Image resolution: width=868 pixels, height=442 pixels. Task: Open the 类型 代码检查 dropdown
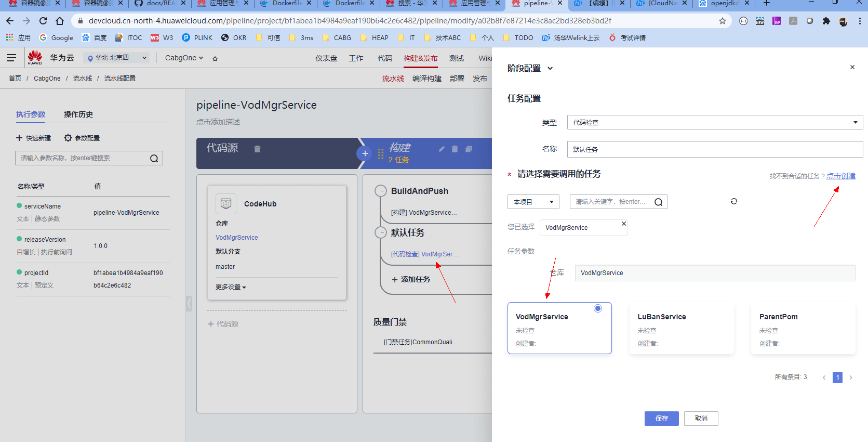tap(715, 122)
